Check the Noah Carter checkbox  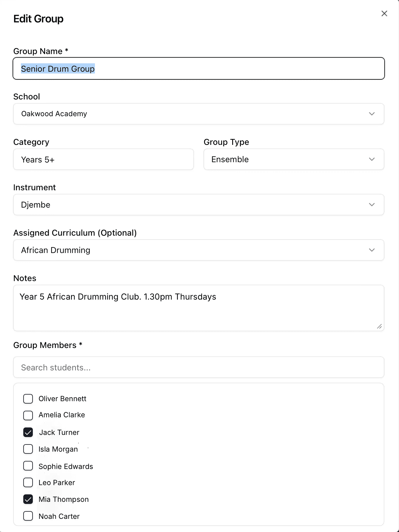28,516
